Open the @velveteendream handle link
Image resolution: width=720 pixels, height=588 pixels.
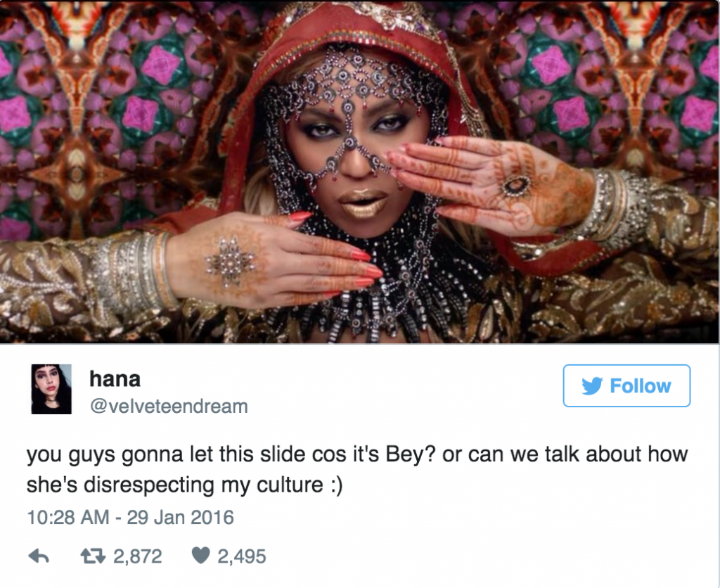169,407
